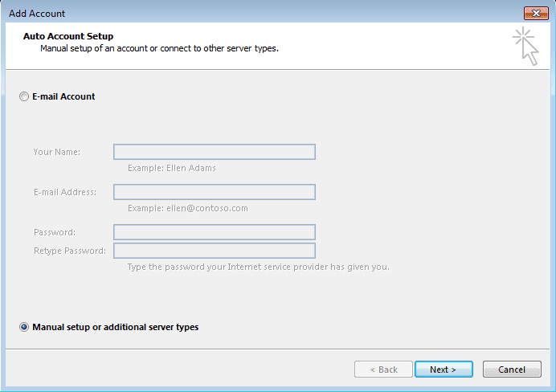Click the Internet service provider password hint
Image resolution: width=556 pixels, height=392 pixels.
click(258, 267)
